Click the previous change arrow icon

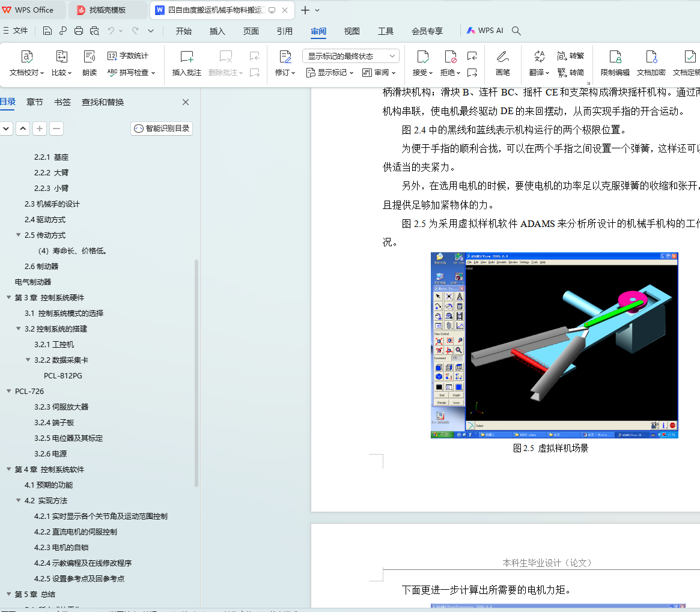coord(472,56)
